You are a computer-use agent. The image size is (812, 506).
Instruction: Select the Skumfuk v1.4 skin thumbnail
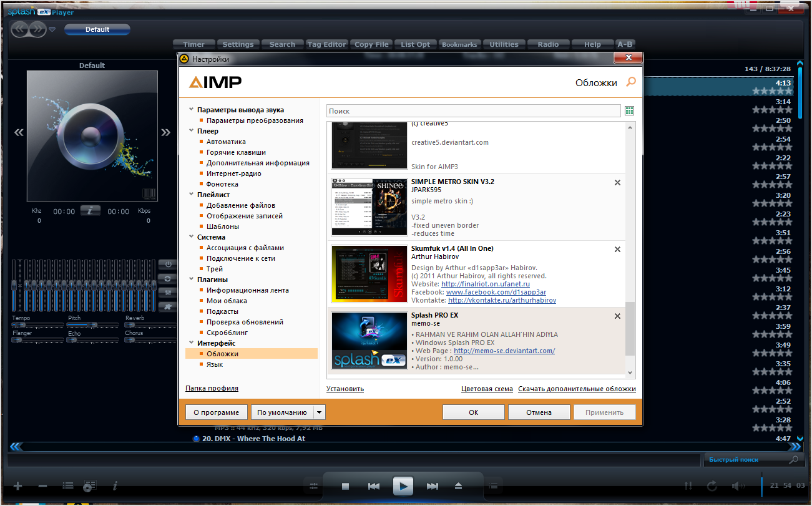pos(369,274)
